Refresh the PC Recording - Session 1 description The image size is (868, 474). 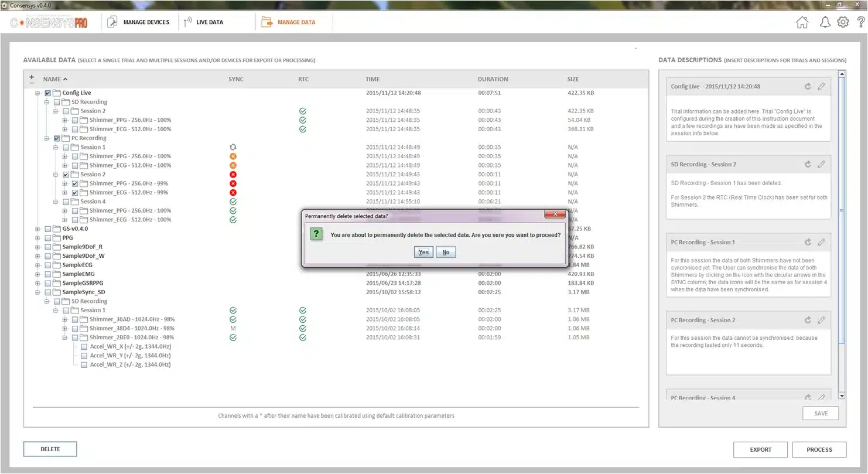[808, 242]
